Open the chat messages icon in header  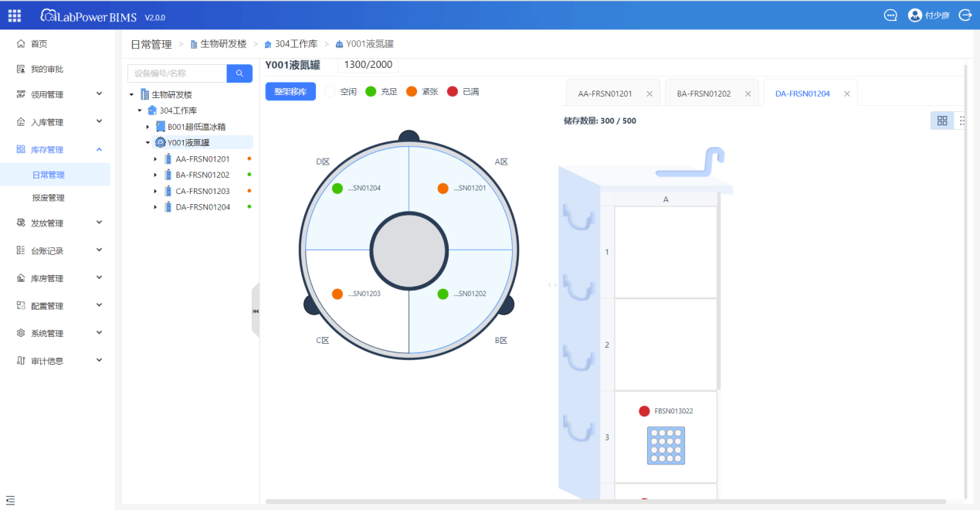coord(890,15)
